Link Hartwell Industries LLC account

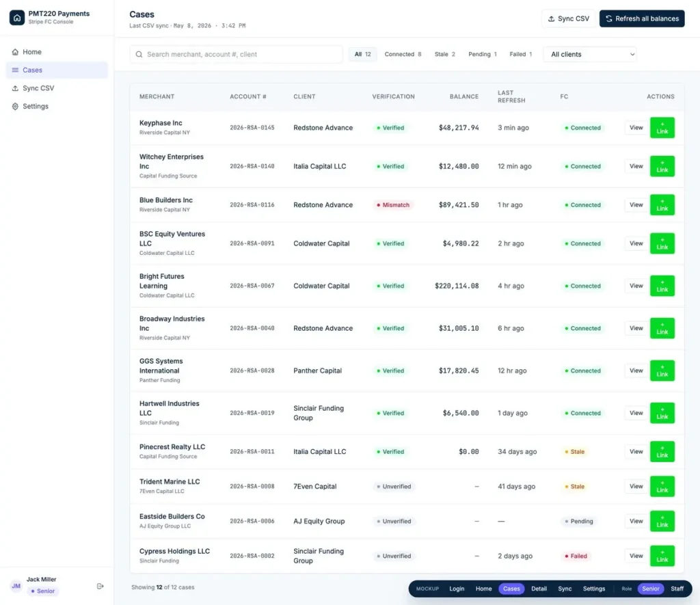(662, 413)
